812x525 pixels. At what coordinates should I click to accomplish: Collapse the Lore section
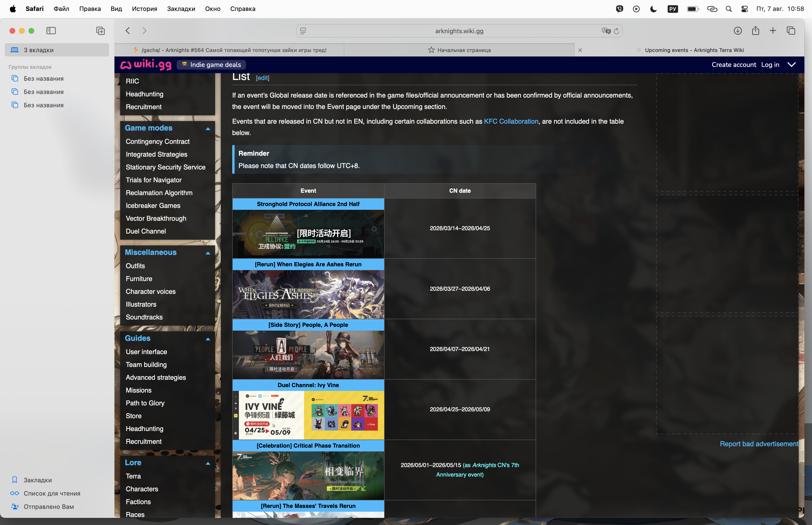coord(208,463)
